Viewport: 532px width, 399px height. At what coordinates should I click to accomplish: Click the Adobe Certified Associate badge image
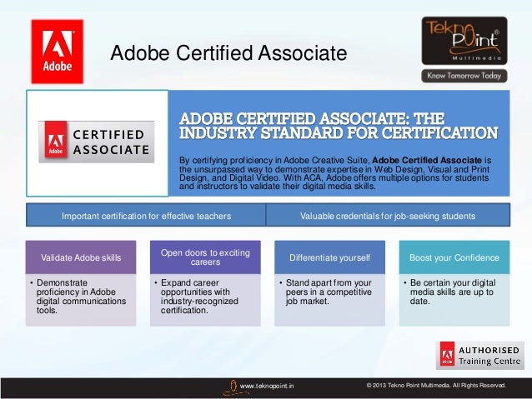click(x=97, y=142)
